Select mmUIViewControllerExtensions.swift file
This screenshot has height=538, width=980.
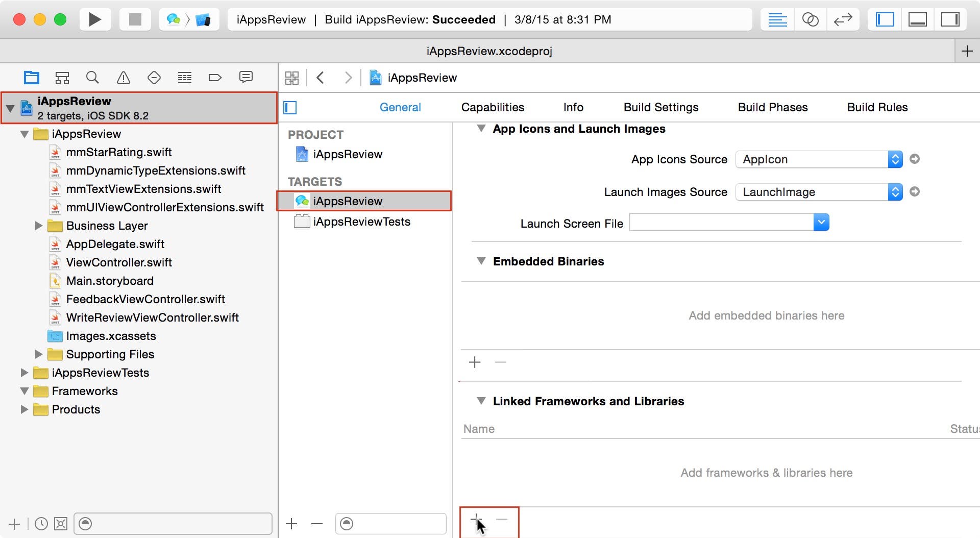click(165, 207)
